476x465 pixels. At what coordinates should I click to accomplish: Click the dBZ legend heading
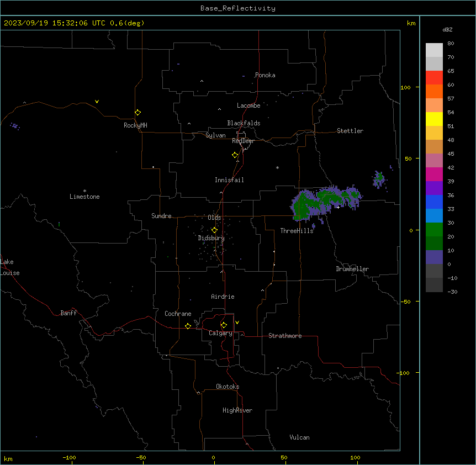pyautogui.click(x=447, y=30)
